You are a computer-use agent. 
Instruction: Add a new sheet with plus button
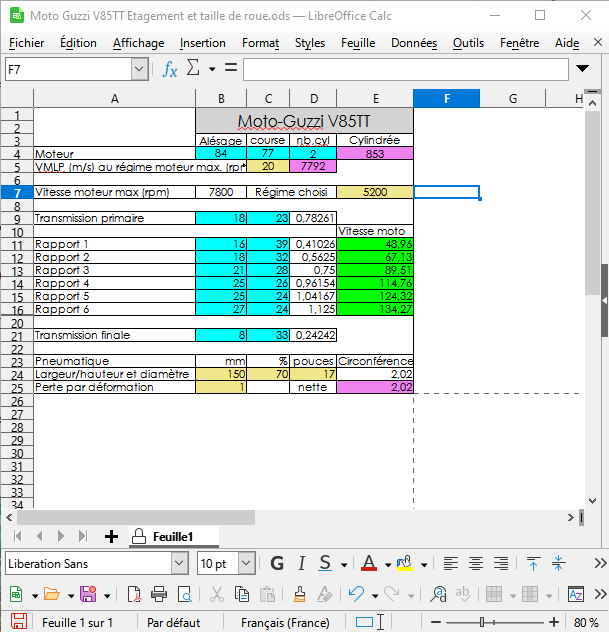point(111,536)
